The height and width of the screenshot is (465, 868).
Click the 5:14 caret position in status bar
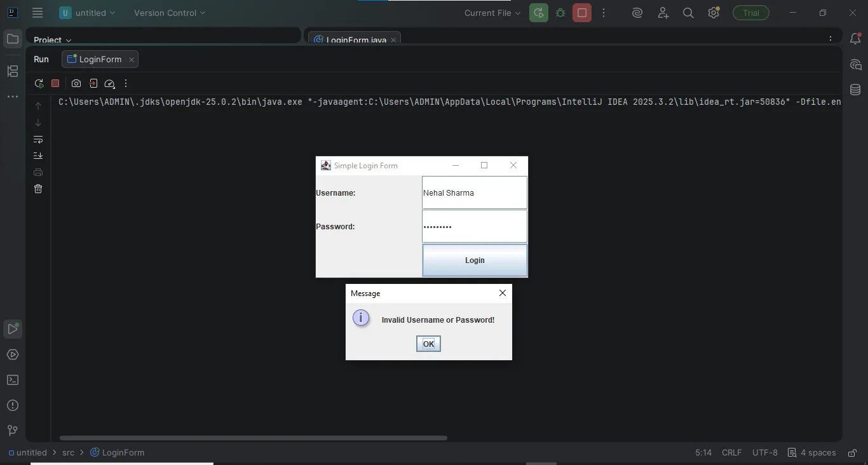tap(703, 453)
